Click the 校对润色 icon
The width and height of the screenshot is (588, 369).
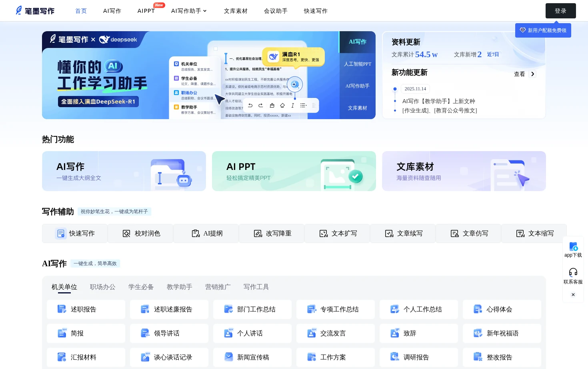pyautogui.click(x=126, y=233)
